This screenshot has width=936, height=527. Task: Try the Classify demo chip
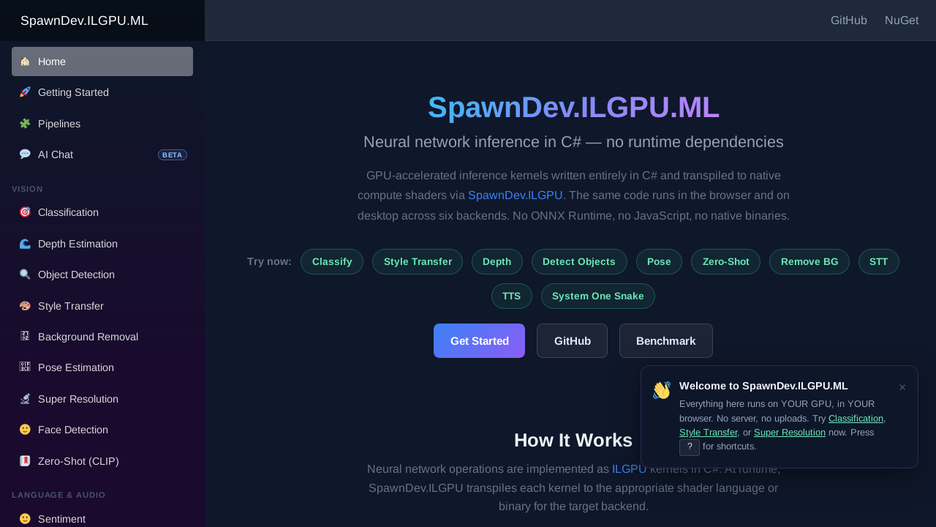point(332,261)
